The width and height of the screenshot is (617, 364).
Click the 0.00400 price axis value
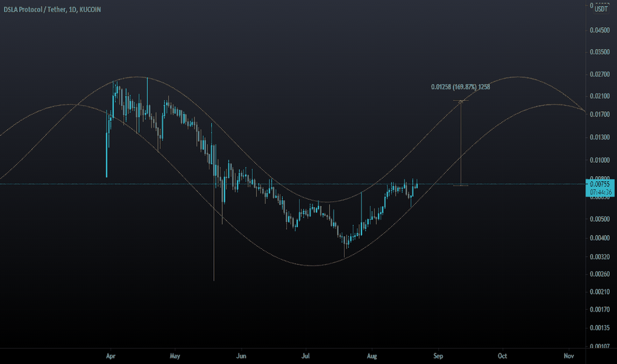point(600,238)
